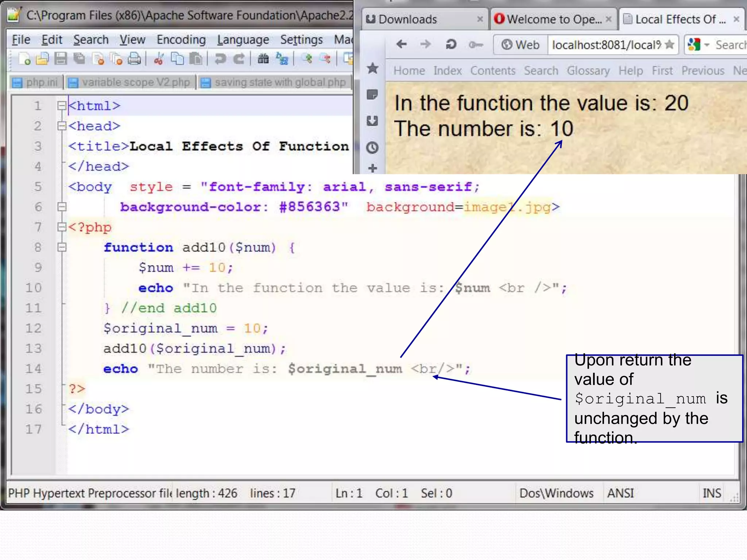The width and height of the screenshot is (747, 560).
Task: Click the Save All icon in Notepad++
Action: pyautogui.click(x=79, y=59)
